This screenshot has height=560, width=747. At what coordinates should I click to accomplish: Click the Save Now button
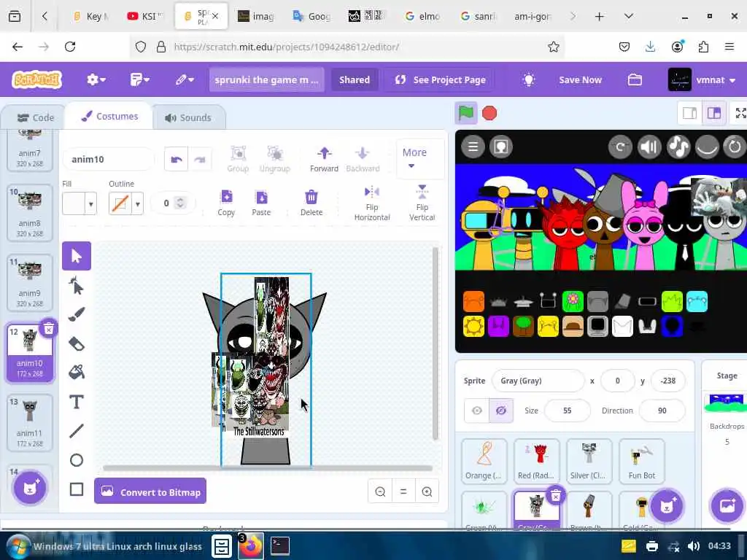(580, 79)
